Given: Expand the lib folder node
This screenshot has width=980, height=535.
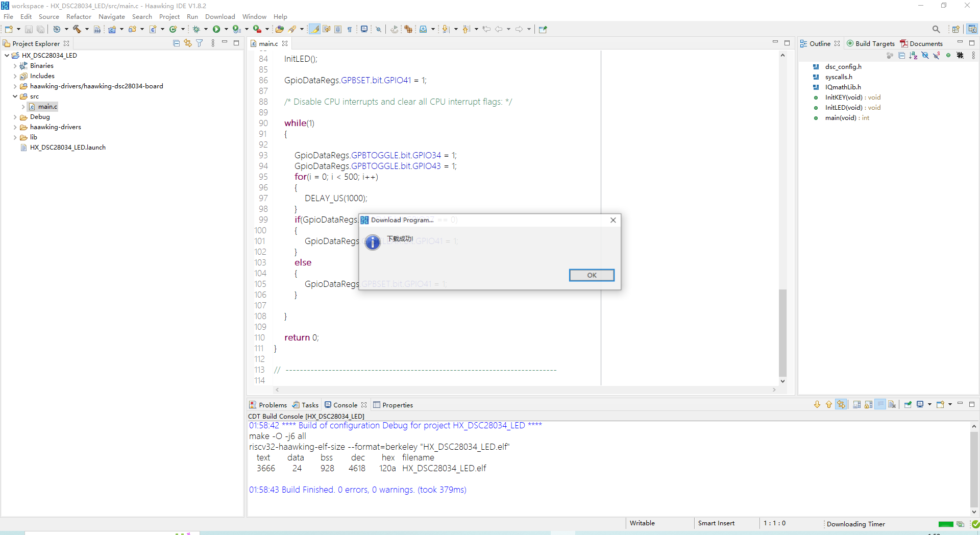Looking at the screenshot, I should point(15,137).
